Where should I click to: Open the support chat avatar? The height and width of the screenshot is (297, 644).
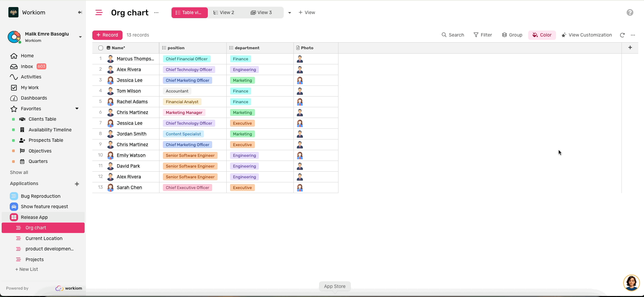click(x=631, y=283)
